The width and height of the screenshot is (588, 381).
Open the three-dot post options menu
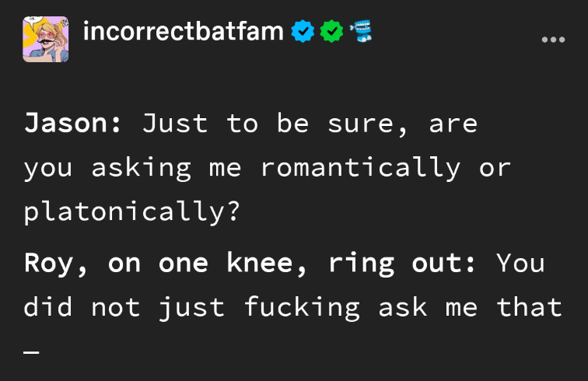click(x=553, y=40)
